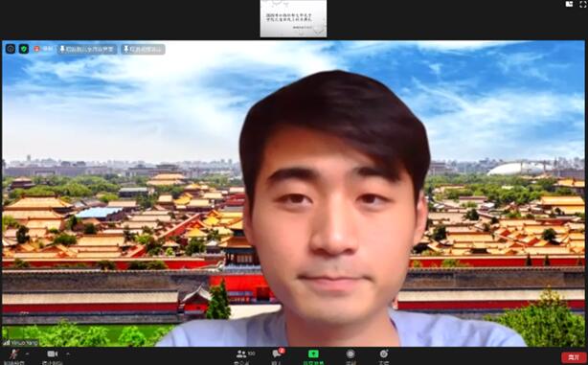Click the green share screen icon
This screenshot has width=588, height=365.
tap(313, 354)
